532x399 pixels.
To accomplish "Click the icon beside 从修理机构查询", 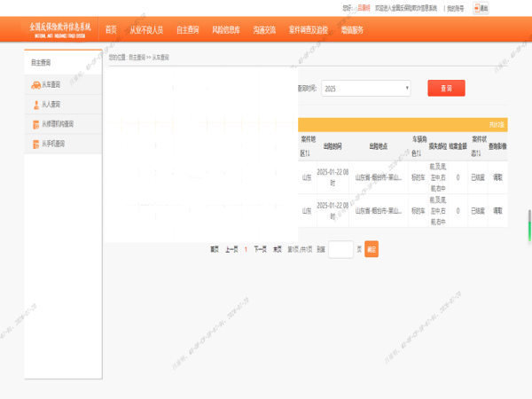I will pyautogui.click(x=36, y=124).
